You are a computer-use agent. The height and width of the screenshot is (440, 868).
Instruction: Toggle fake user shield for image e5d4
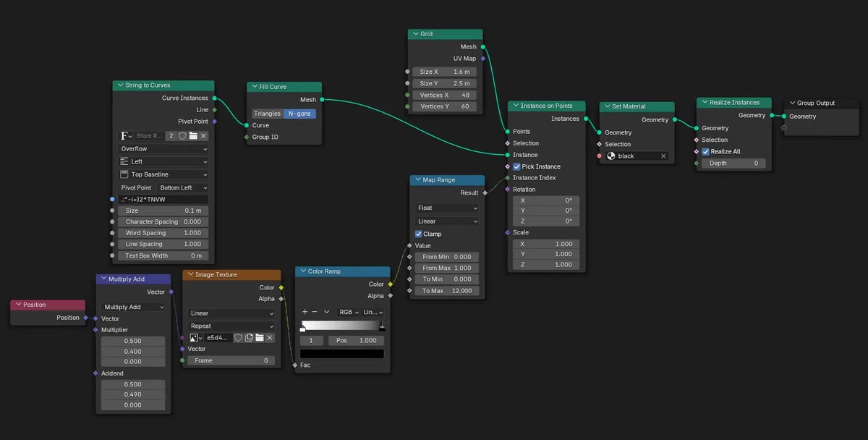[x=238, y=338]
